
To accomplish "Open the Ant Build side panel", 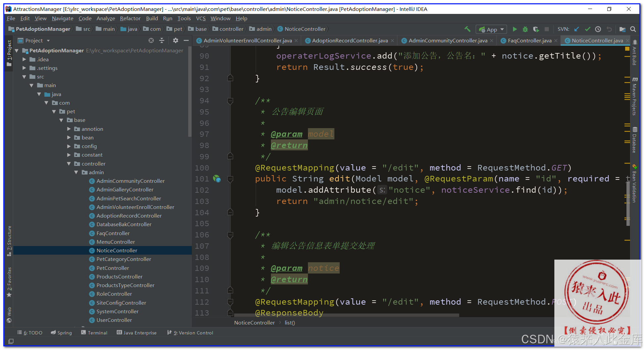I will pos(634,52).
